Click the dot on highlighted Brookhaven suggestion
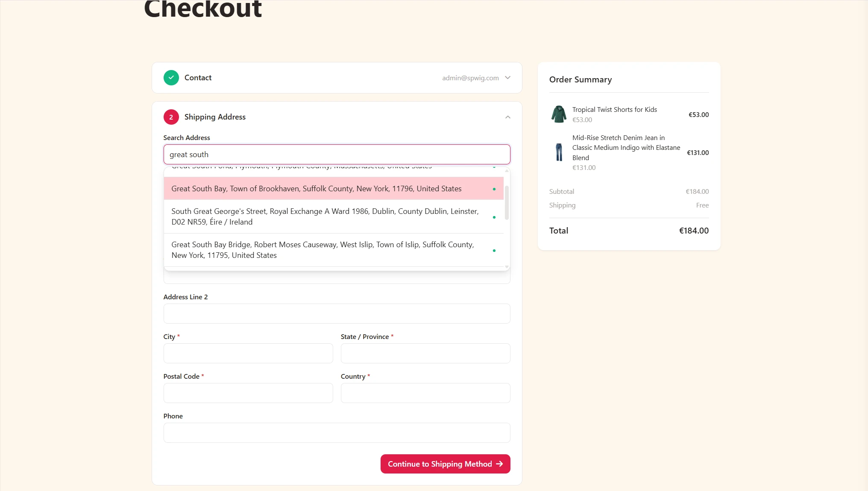This screenshot has width=868, height=491. [494, 189]
